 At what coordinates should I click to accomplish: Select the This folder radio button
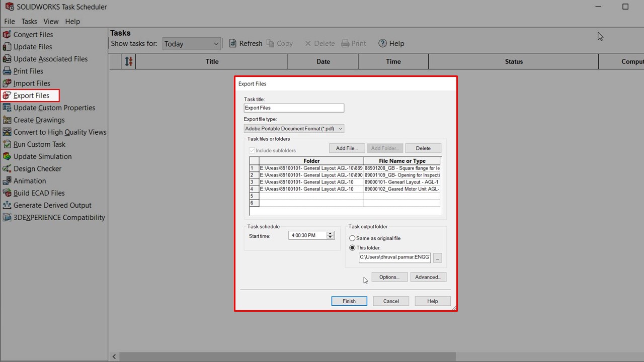coord(352,248)
